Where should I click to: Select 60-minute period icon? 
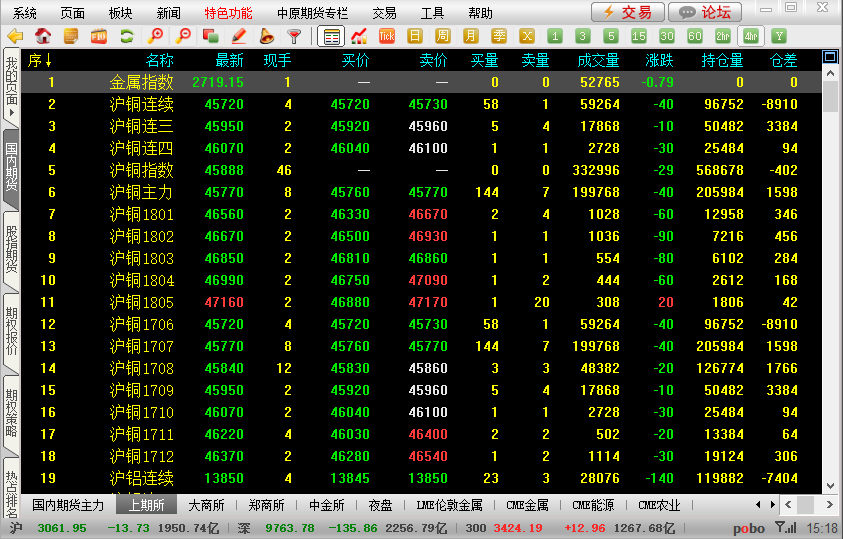(x=695, y=37)
